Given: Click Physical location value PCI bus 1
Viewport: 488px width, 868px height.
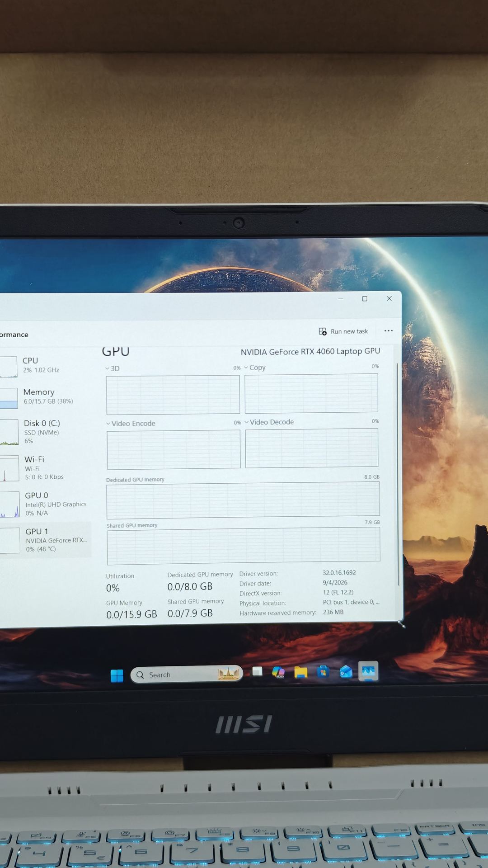Looking at the screenshot, I should coord(351,602).
